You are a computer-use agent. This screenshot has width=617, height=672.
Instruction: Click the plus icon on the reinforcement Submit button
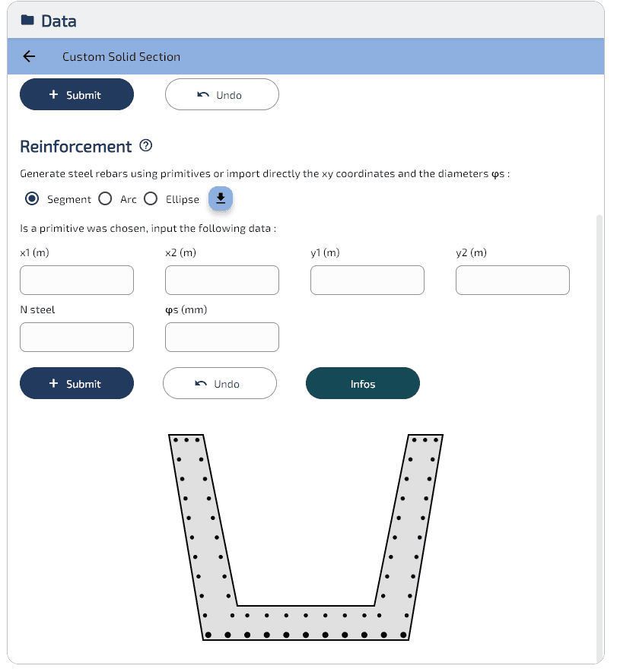[53, 384]
